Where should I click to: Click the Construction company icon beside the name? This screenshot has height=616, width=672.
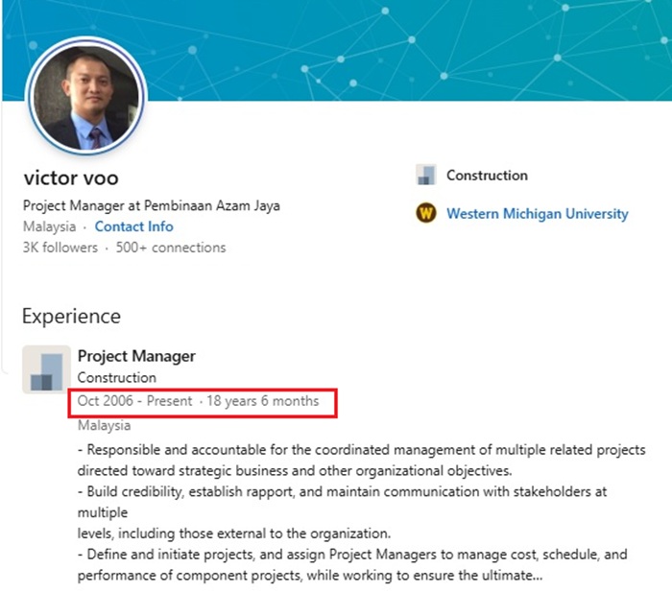tap(425, 176)
